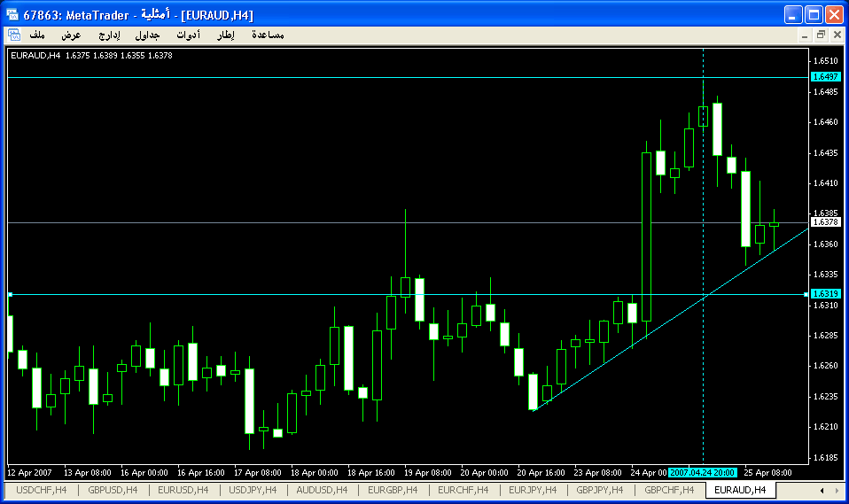The height and width of the screenshot is (504, 849).
Task: Click the current price label 1.6378
Action: (x=826, y=222)
